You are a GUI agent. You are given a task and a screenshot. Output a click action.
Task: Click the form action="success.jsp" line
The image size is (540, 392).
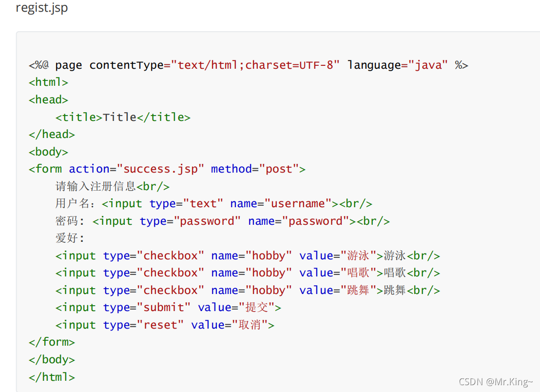pos(167,169)
